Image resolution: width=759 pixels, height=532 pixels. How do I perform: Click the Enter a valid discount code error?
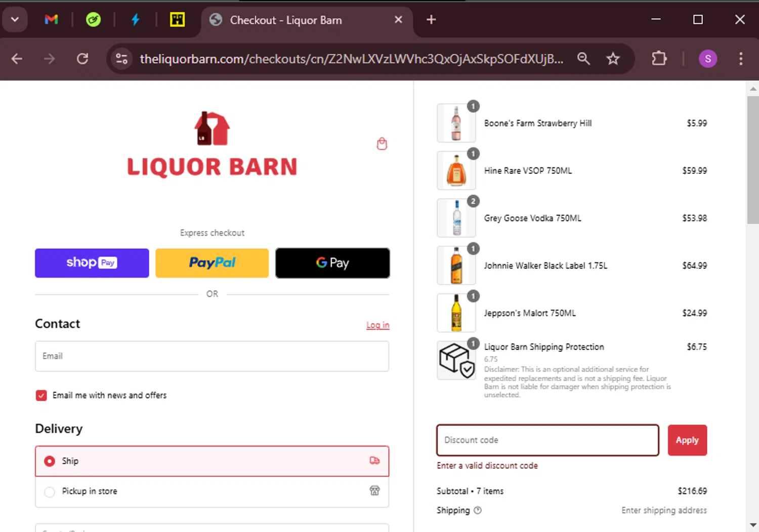pyautogui.click(x=487, y=466)
